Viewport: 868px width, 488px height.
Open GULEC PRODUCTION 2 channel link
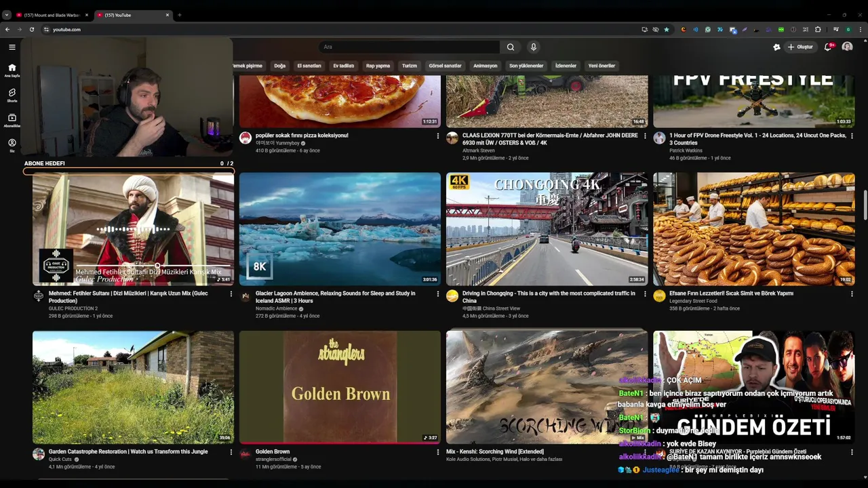tap(73, 308)
